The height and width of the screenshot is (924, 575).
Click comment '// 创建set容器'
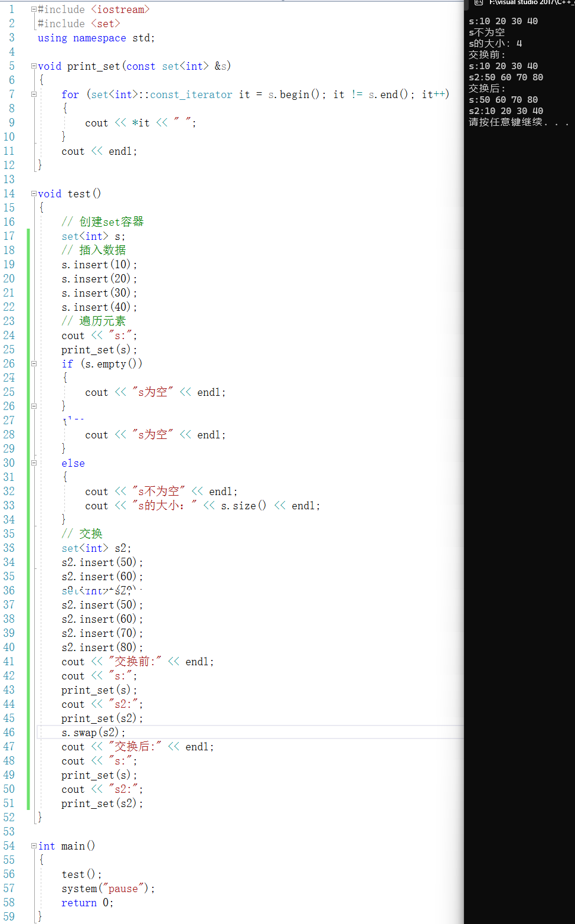(x=103, y=222)
